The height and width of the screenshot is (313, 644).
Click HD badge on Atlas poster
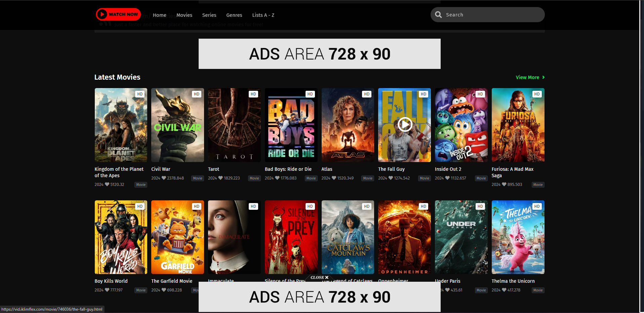click(x=367, y=94)
